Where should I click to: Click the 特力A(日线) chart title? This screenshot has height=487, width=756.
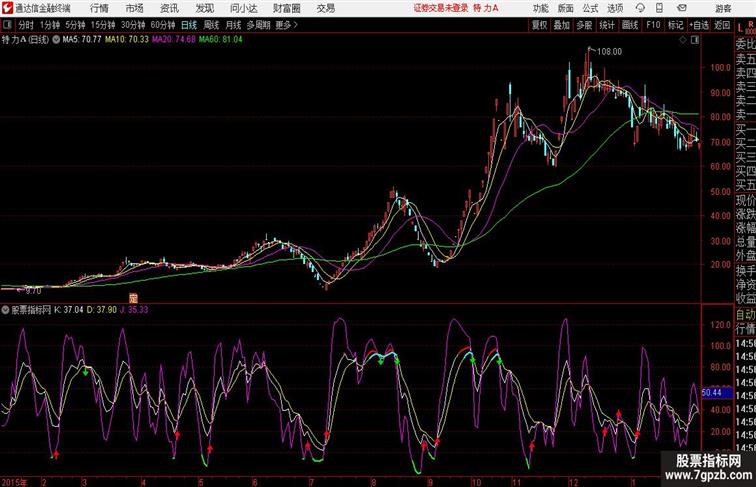tap(25, 40)
